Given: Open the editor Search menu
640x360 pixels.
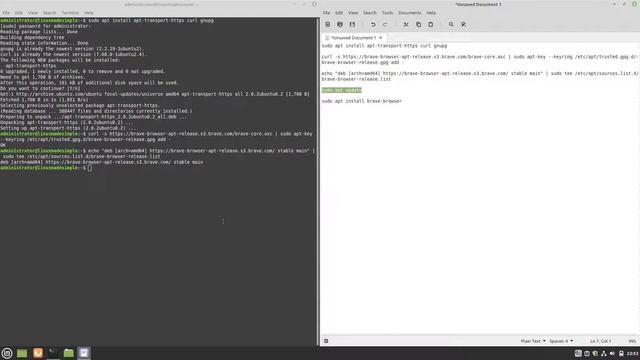Looking at the screenshot, I should [370, 13].
